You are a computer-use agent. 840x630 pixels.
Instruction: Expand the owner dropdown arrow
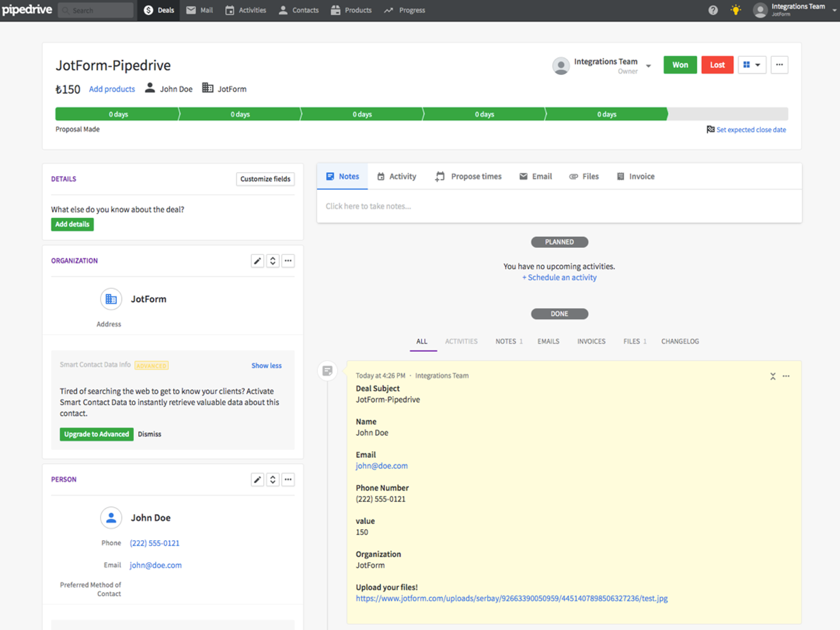pyautogui.click(x=648, y=66)
